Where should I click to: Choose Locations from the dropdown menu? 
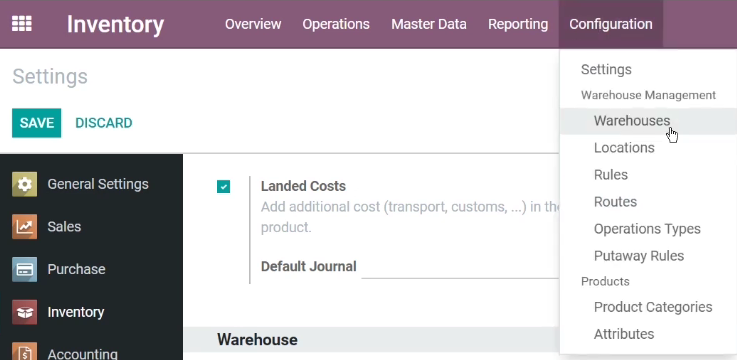pyautogui.click(x=624, y=148)
